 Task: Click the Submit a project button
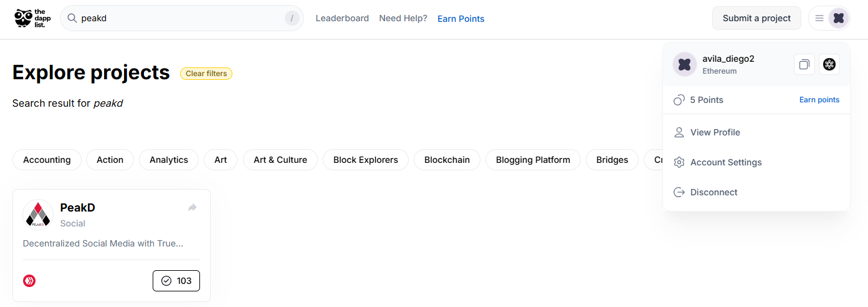pos(756,18)
